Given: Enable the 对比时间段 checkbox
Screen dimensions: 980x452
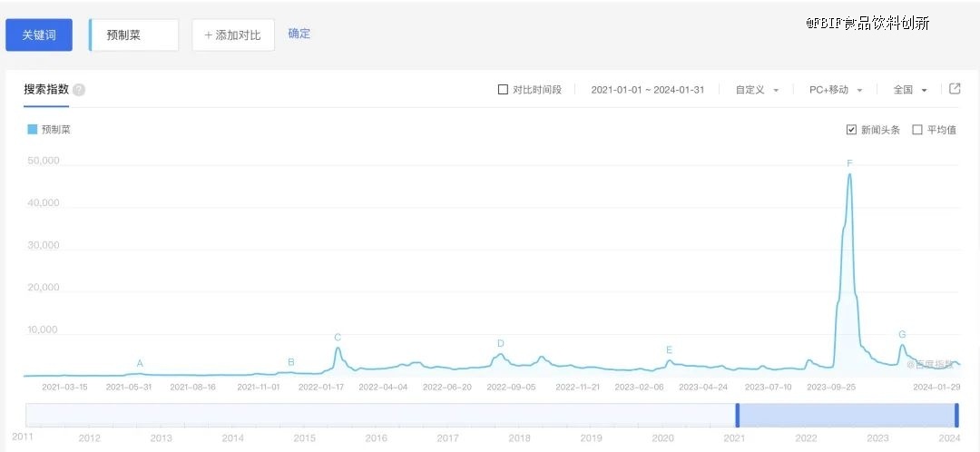Looking at the screenshot, I should coord(503,89).
